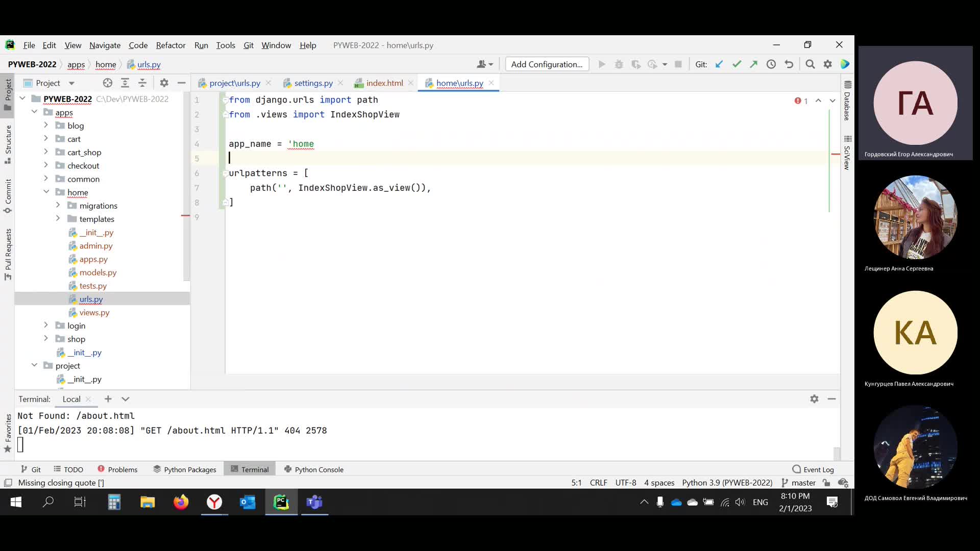Click Python 3.9 interpreter in status bar
This screenshot has height=551, width=980.
click(727, 483)
